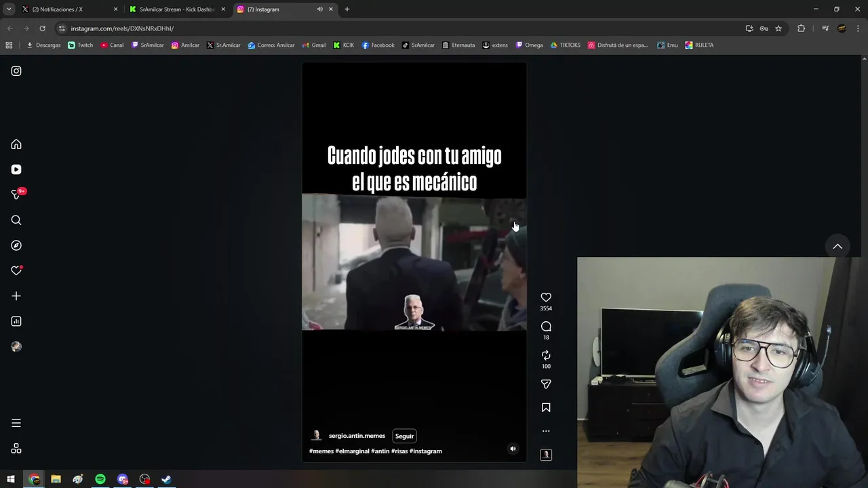The height and width of the screenshot is (488, 868).
Task: Open the apps grid on bookmarks bar
Action: [9, 45]
